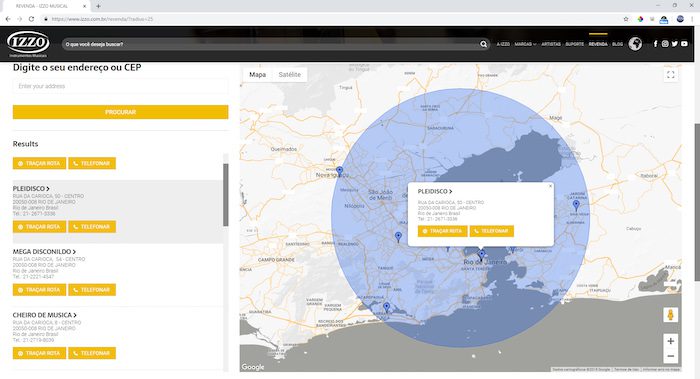
Task: Click the yellow PROCURAR button
Action: tap(121, 112)
